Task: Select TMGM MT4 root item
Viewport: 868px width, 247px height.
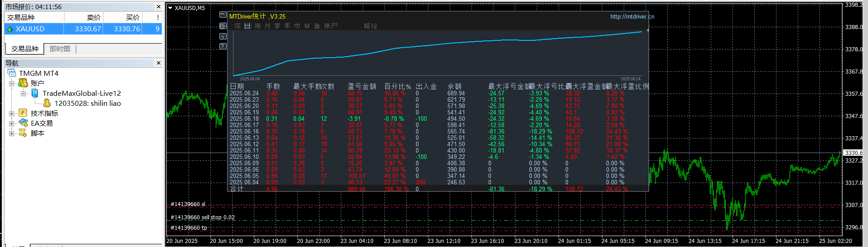Action: point(39,73)
